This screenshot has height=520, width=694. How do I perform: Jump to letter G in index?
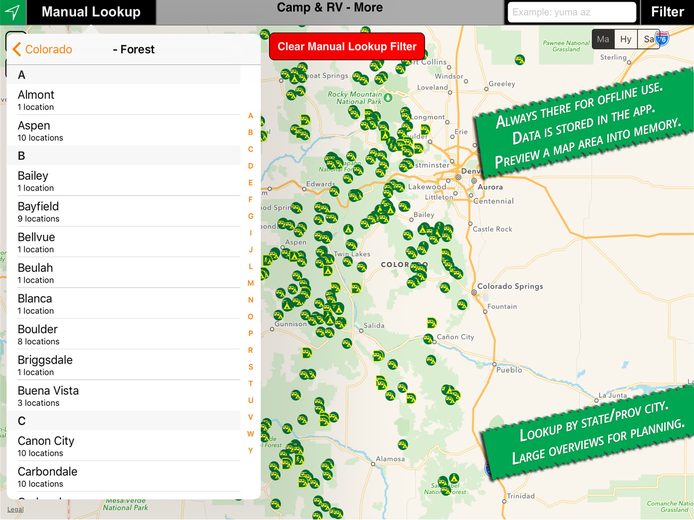tap(251, 216)
